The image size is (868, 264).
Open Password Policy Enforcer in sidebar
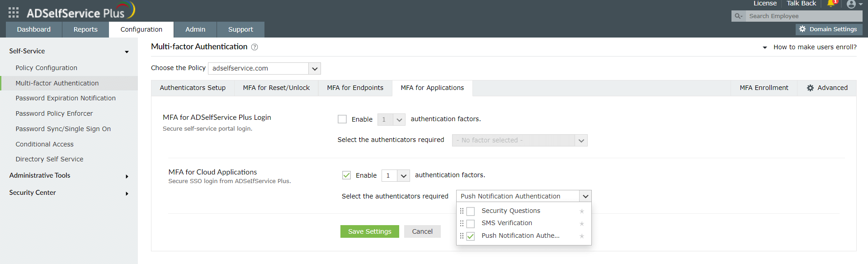coord(54,113)
